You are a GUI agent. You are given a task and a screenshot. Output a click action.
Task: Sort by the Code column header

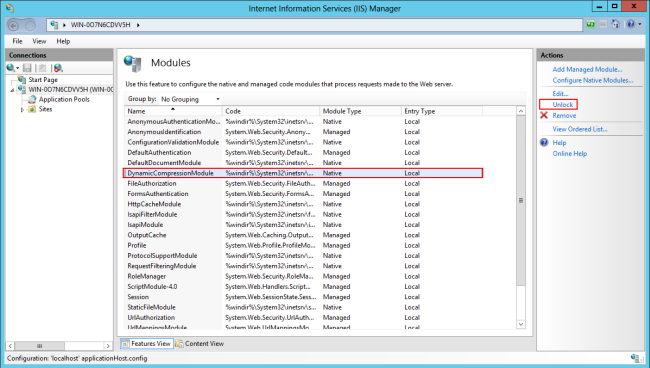tap(271, 111)
